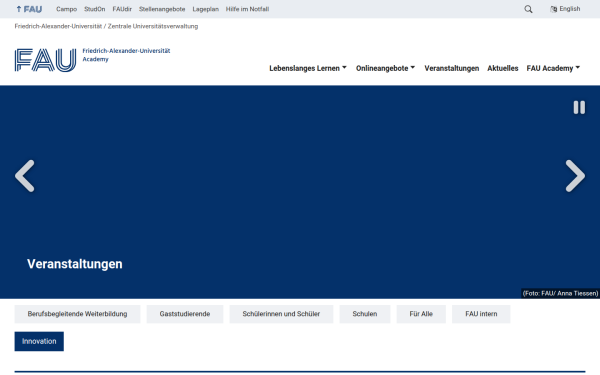Image resolution: width=600 pixels, height=375 pixels.
Task: Click the FAU up-arrow home link
Action: (29, 9)
